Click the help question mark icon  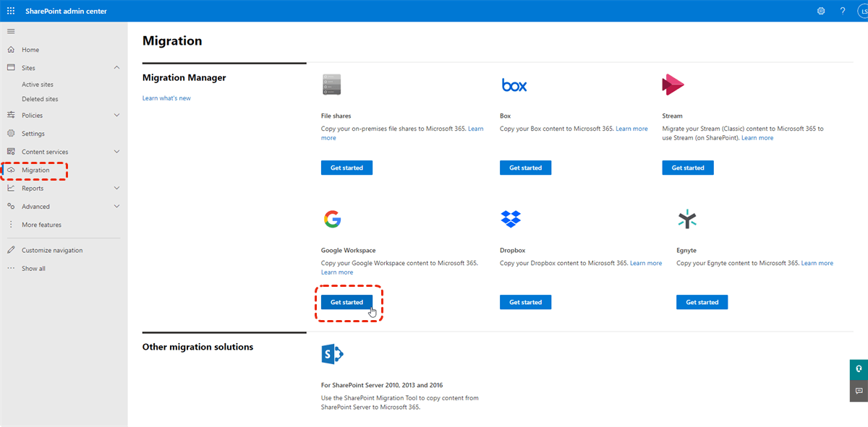843,11
